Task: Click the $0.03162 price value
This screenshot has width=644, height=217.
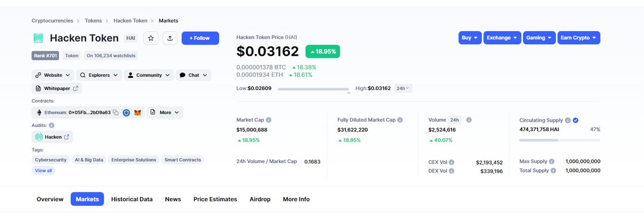Action: coord(268,51)
